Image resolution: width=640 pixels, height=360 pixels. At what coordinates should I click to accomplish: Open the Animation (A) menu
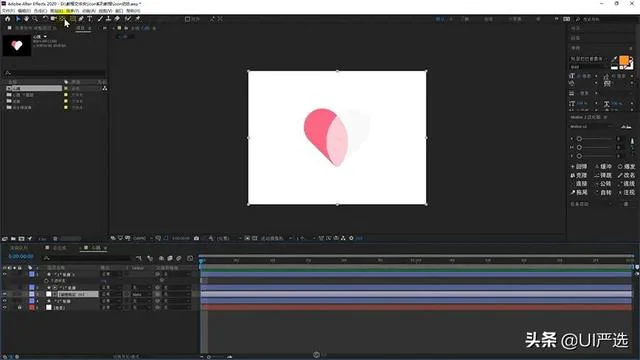click(89, 11)
